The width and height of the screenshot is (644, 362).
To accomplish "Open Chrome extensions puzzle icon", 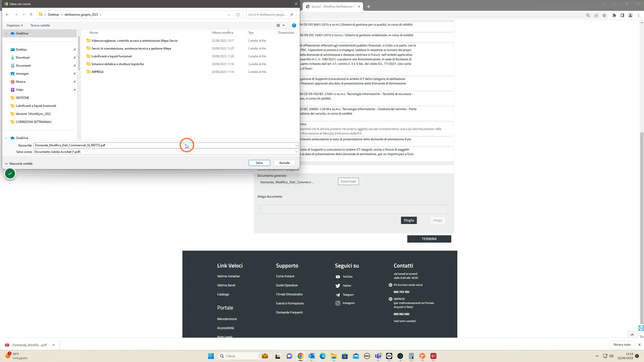I will coord(614,15).
